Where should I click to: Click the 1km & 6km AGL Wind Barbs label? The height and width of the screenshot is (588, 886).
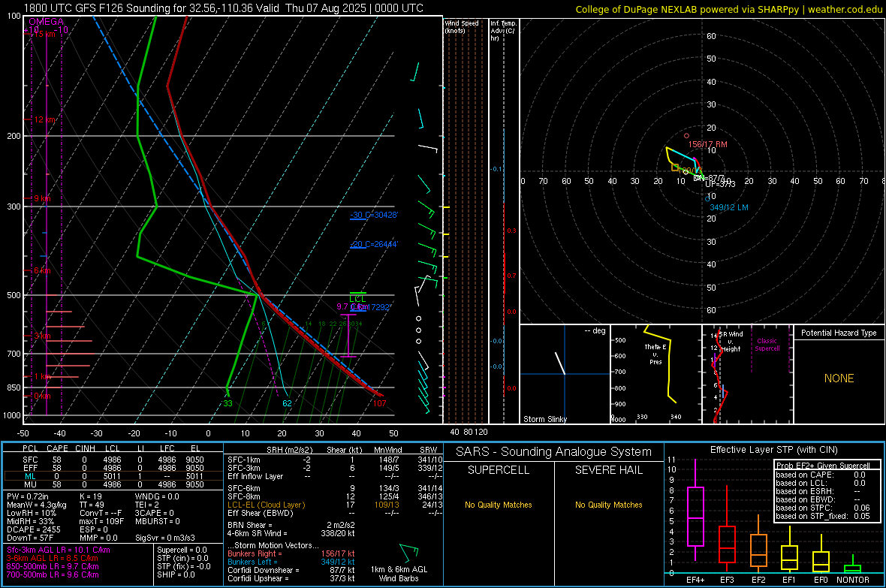[x=399, y=574]
